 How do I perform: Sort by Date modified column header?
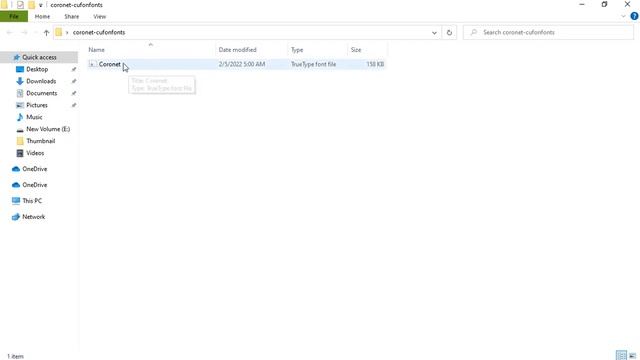(x=237, y=49)
